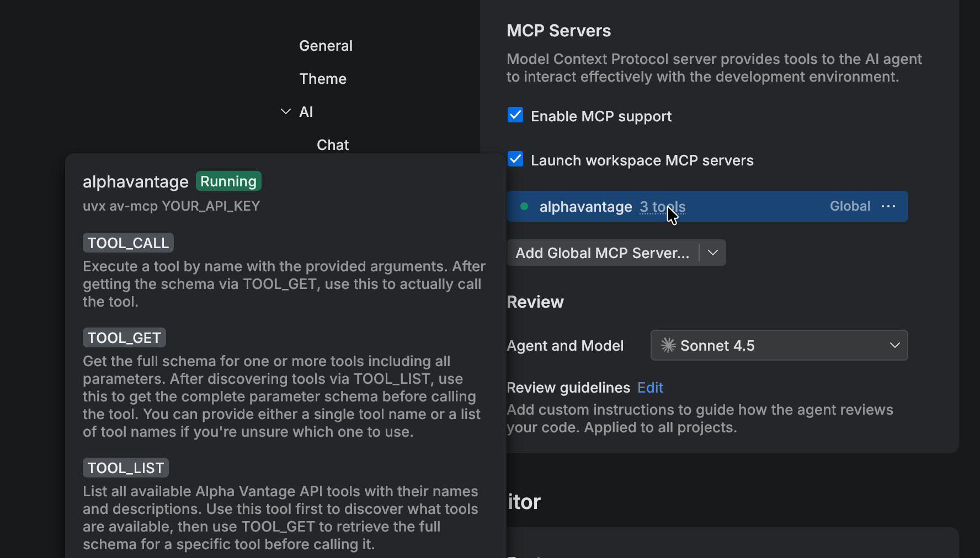Viewport: 980px width, 558px height.
Task: Collapse the AI settings section
Action: (285, 111)
